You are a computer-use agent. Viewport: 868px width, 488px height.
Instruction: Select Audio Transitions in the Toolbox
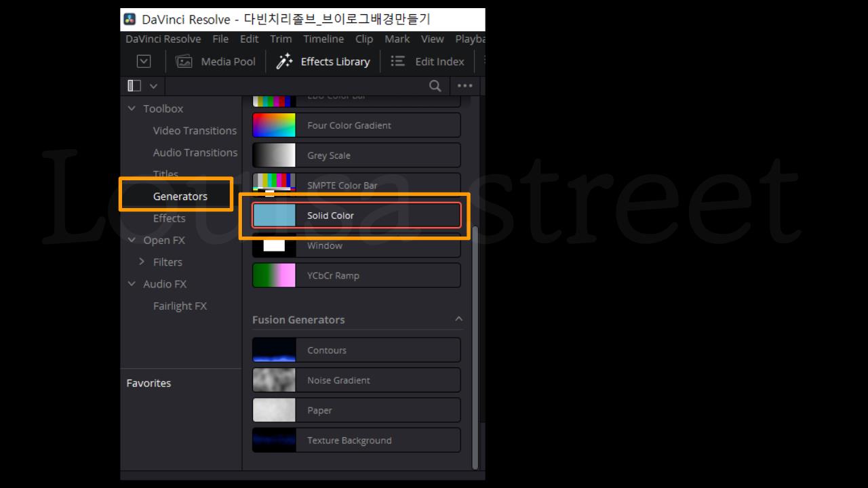tap(195, 152)
